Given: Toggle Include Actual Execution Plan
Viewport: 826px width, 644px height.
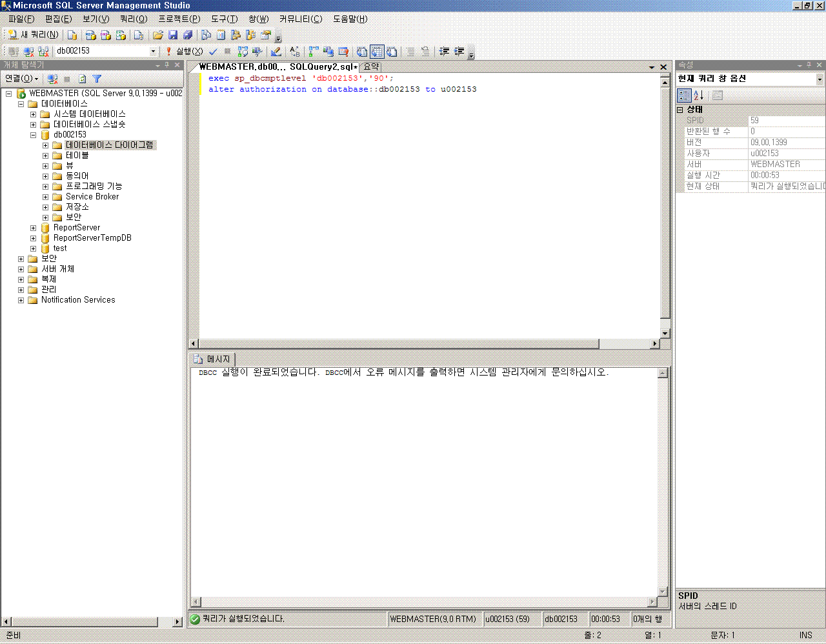Looking at the screenshot, I should pyautogui.click(x=314, y=51).
